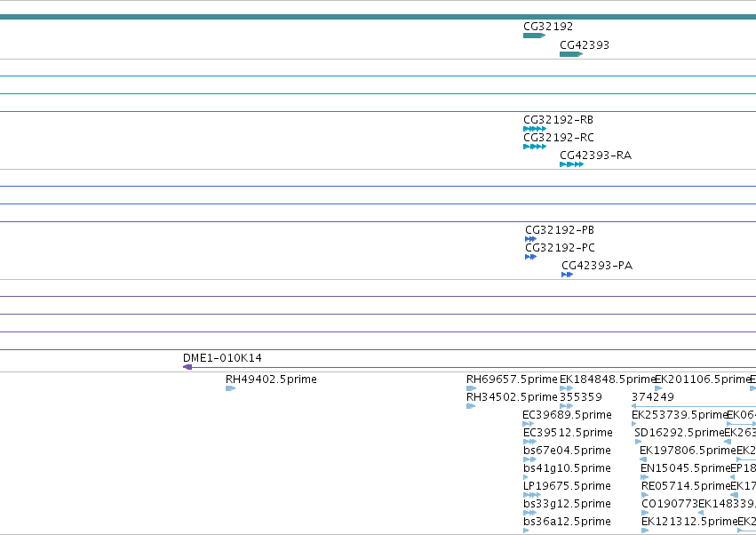Click the CO190773 EST glyph
The width and height of the screenshot is (756, 535).
tap(645, 513)
